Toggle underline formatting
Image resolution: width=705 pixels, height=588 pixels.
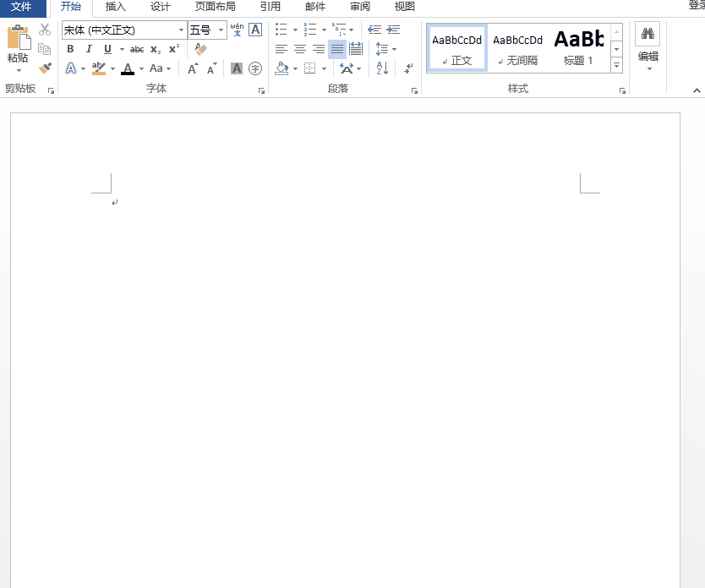coord(107,49)
